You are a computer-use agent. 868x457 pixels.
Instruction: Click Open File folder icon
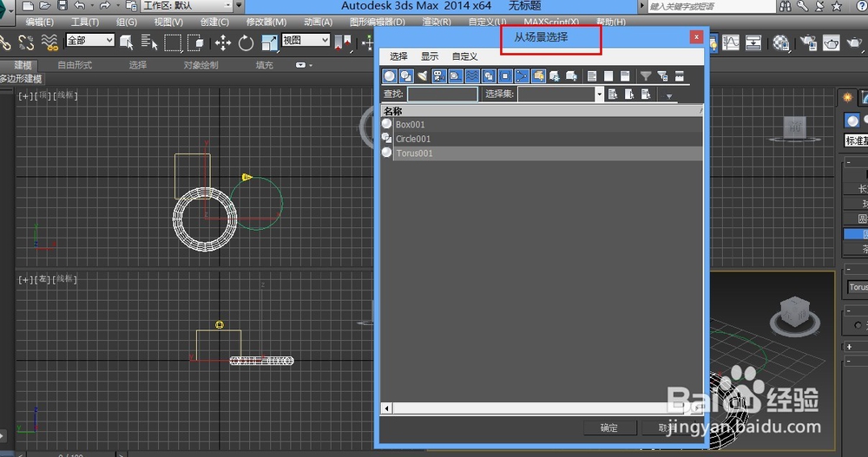[x=45, y=6]
